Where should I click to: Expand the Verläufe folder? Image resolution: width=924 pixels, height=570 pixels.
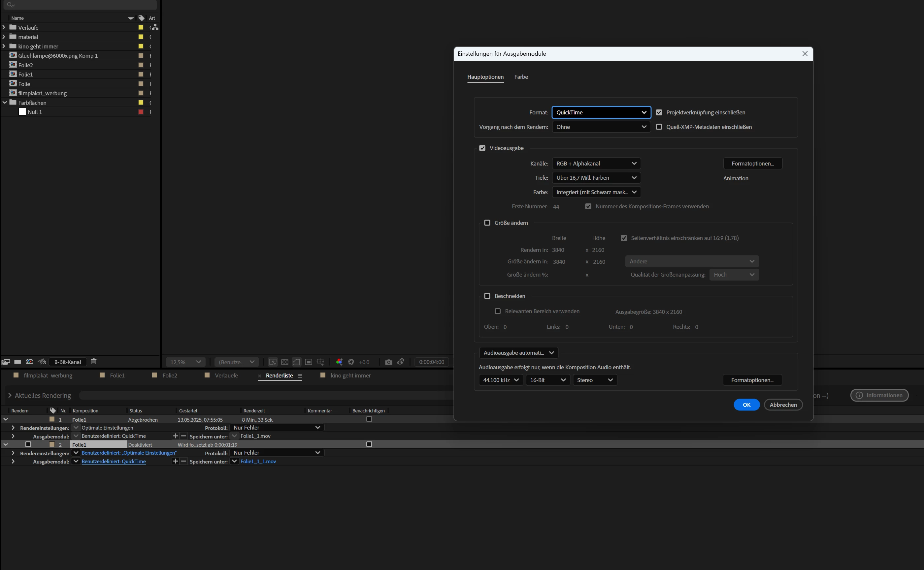tap(4, 27)
